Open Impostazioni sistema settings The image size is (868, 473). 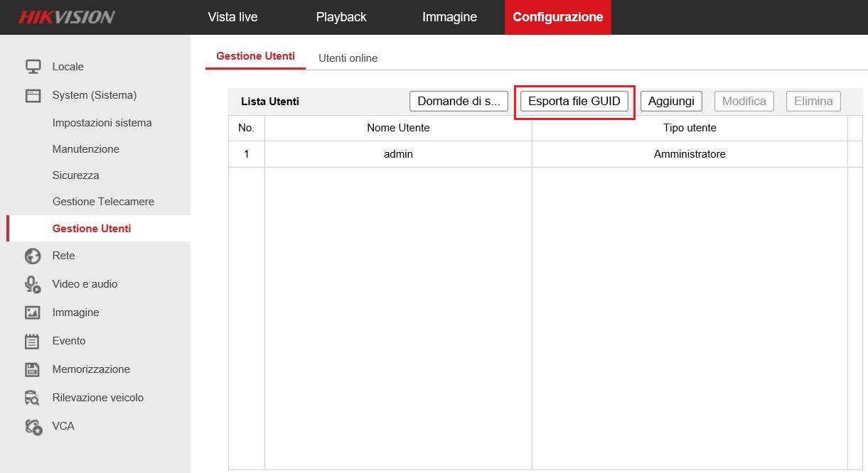[x=102, y=123]
